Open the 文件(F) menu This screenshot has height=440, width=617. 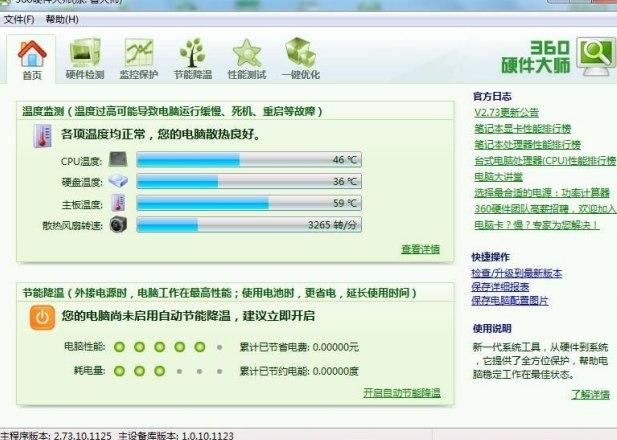click(x=19, y=19)
